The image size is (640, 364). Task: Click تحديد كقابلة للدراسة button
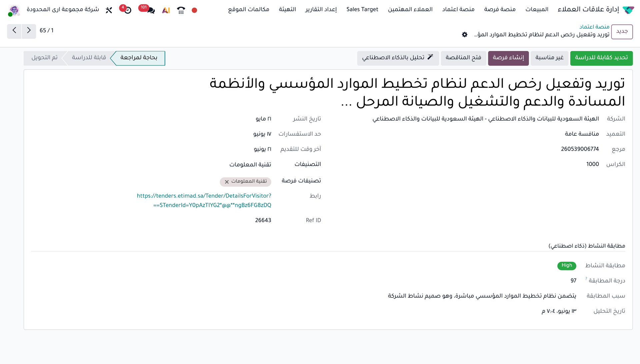(x=601, y=58)
